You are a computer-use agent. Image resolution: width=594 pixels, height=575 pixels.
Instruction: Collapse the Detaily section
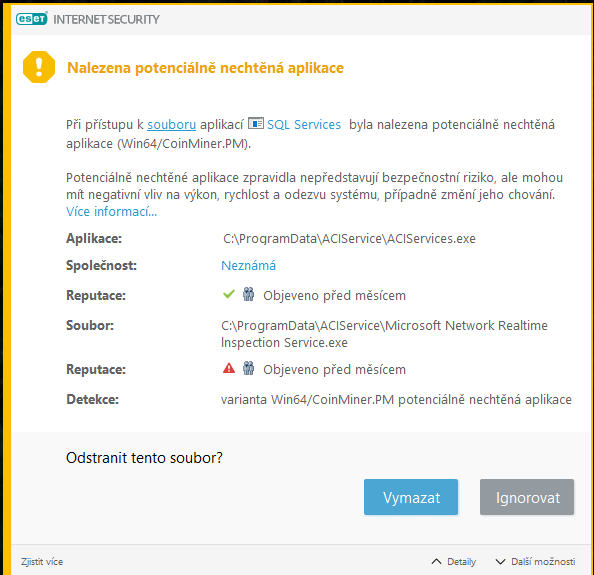(x=454, y=561)
